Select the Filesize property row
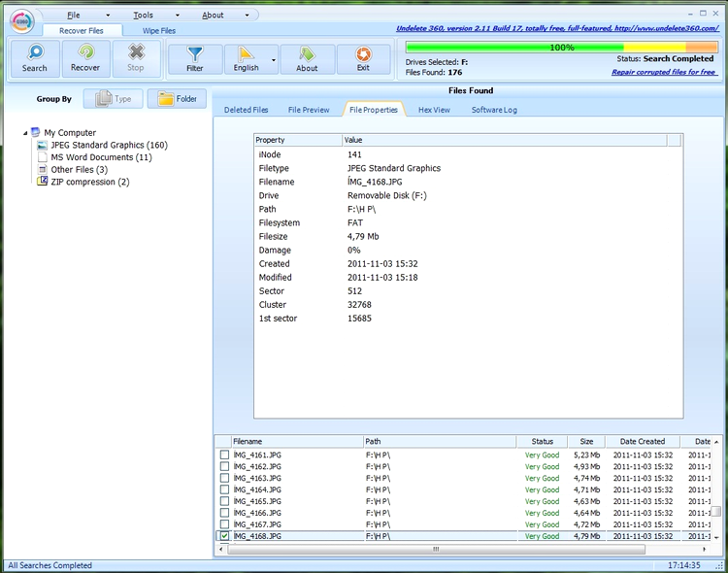Image resolution: width=728 pixels, height=573 pixels. pos(469,236)
